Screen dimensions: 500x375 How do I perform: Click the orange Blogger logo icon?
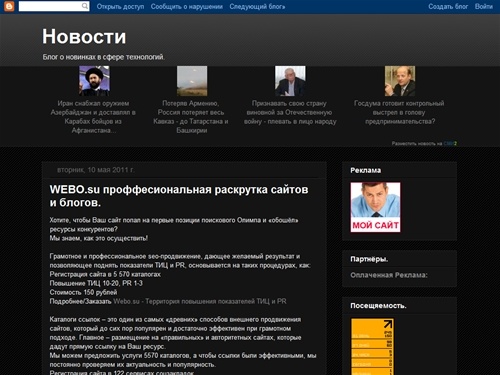9,6
